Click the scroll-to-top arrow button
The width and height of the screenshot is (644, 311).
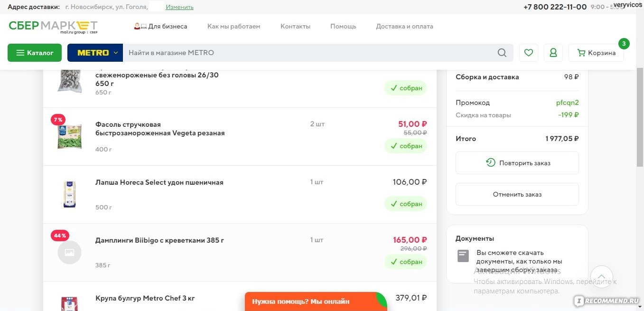(601, 277)
